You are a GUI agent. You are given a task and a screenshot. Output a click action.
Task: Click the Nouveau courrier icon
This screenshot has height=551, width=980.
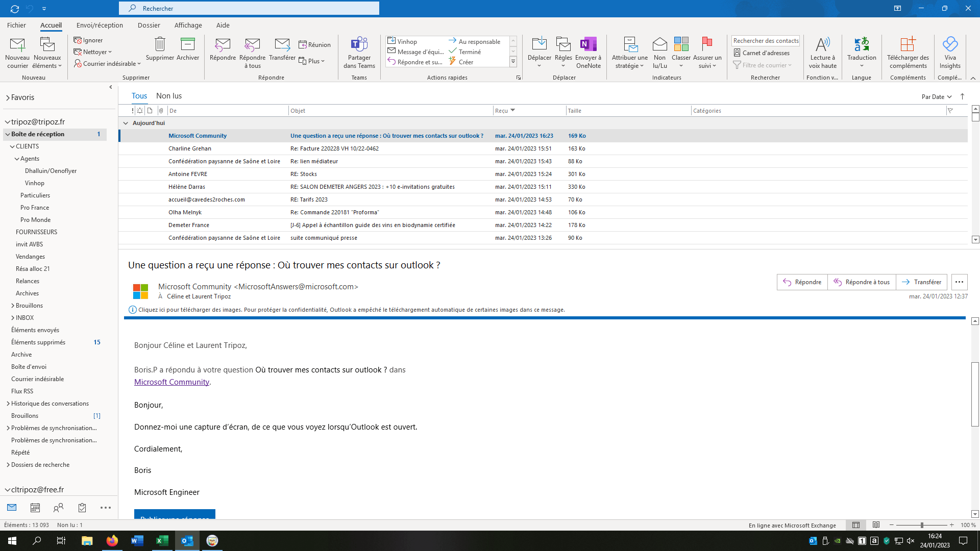17,45
